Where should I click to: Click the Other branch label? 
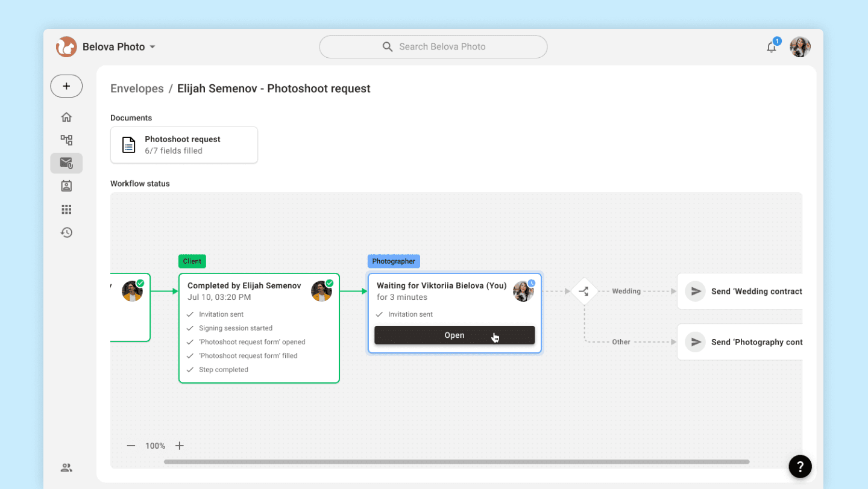[x=621, y=342]
